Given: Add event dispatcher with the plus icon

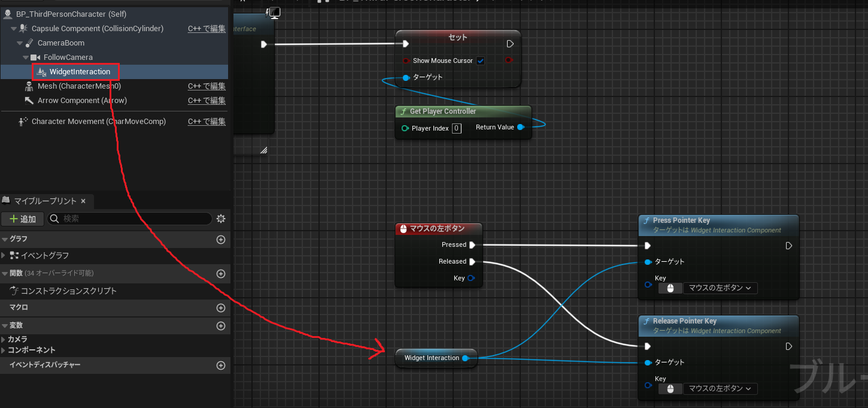Looking at the screenshot, I should (x=221, y=365).
